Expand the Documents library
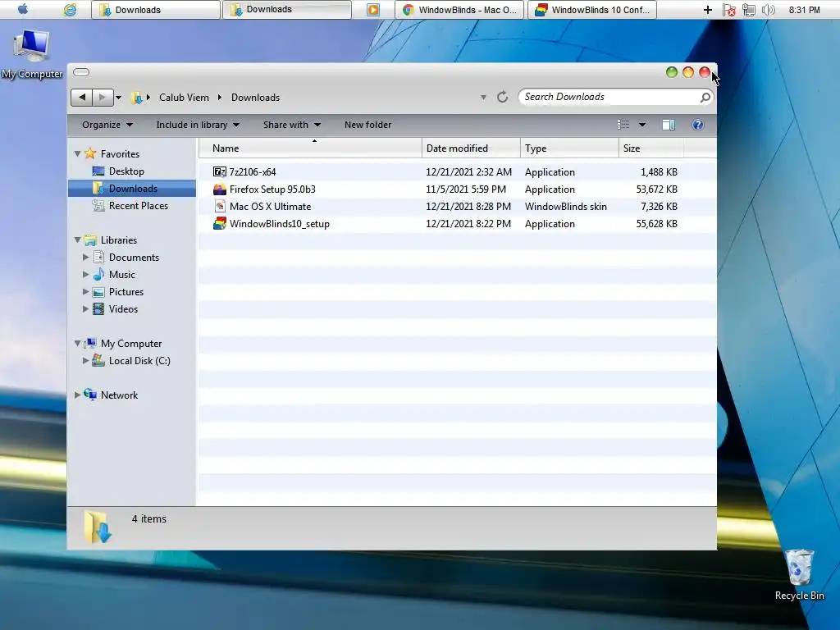This screenshot has width=840, height=630. (85, 257)
